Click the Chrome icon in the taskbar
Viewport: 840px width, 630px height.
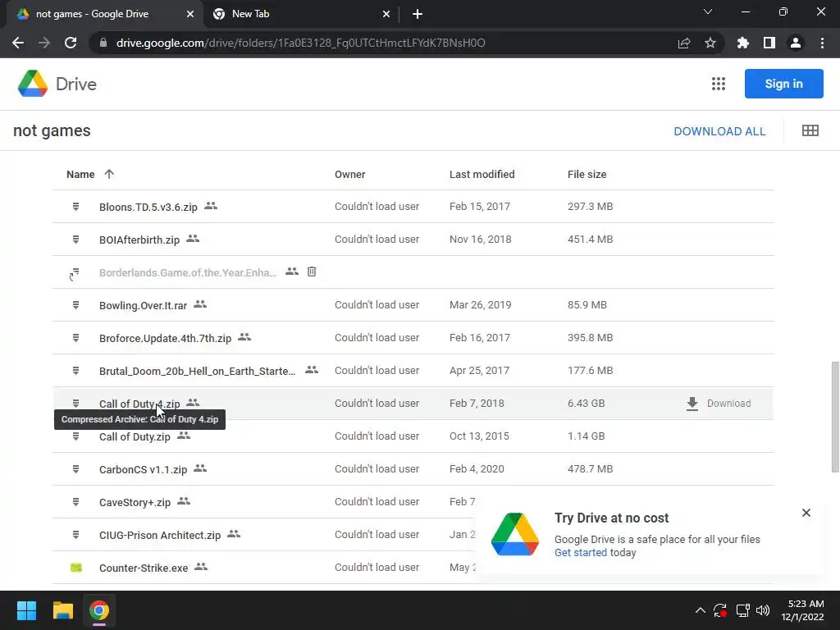pos(99,610)
